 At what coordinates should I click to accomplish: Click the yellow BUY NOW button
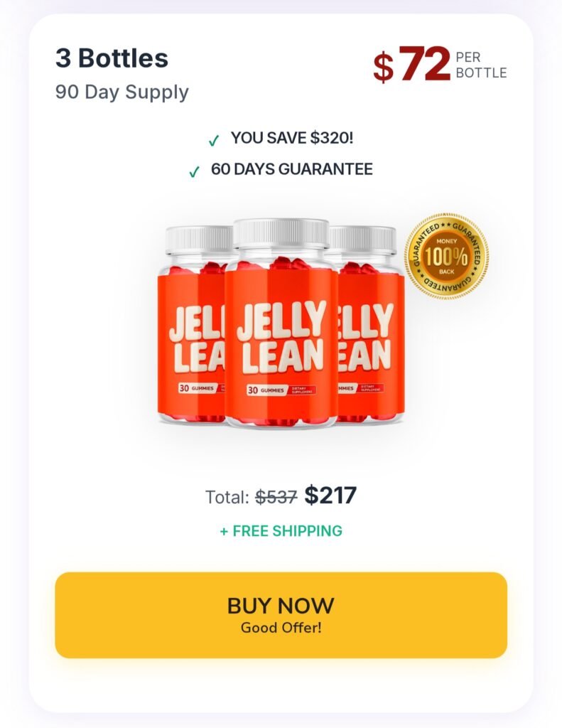pyautogui.click(x=281, y=615)
